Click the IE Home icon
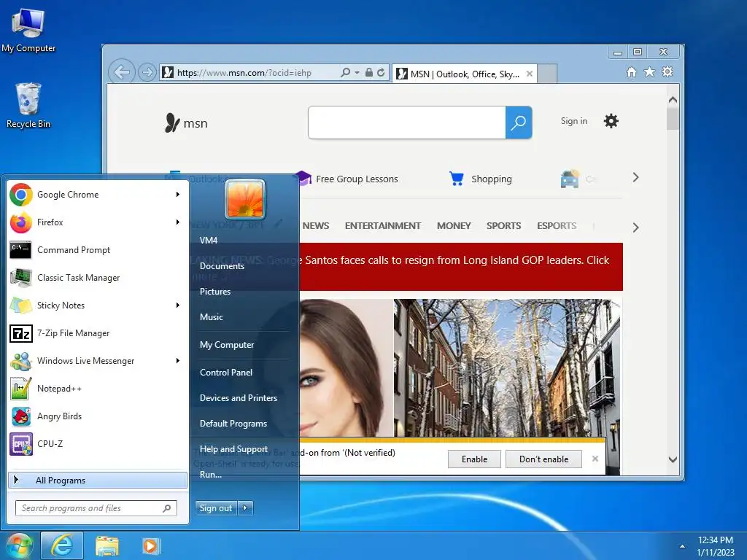This screenshot has height=560, width=747. [x=631, y=72]
